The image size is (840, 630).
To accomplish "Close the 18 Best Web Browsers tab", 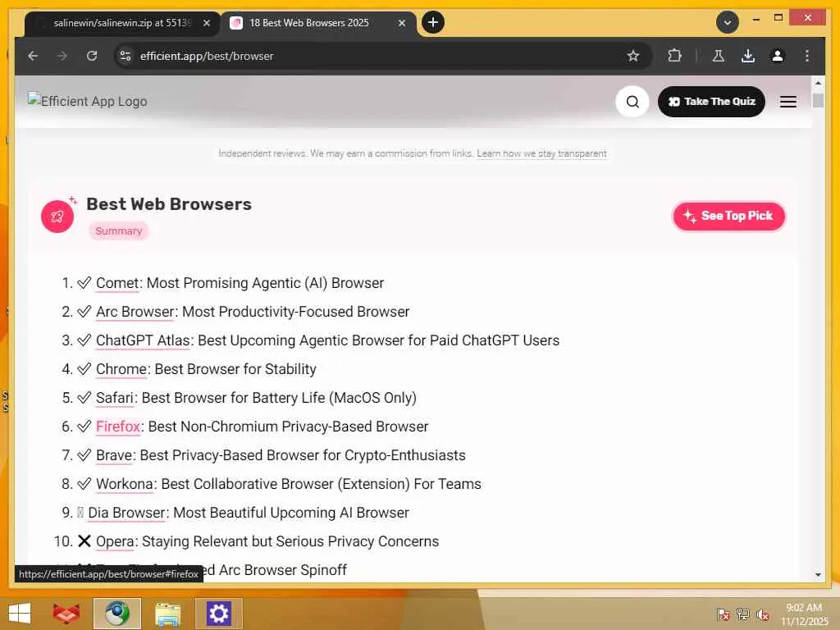I will click(x=402, y=23).
